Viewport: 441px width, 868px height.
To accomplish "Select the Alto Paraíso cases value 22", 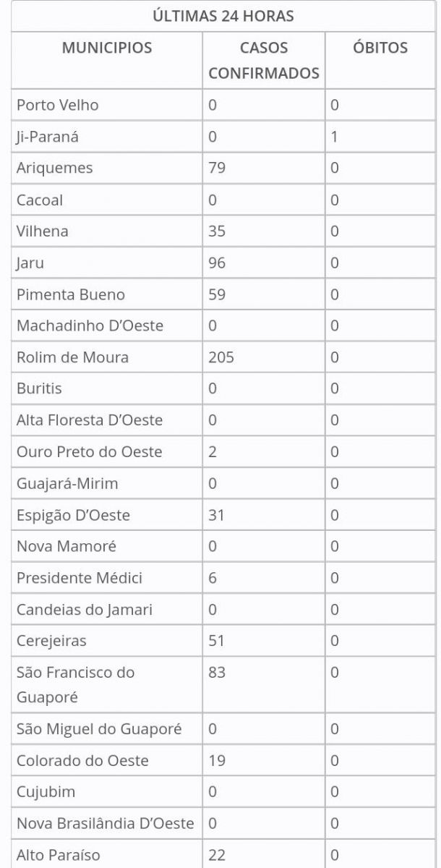I will point(217,856).
